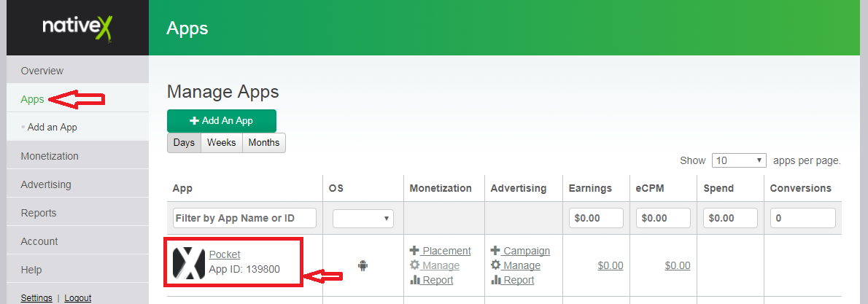
Task: Switch to Days view
Action: click(x=184, y=143)
